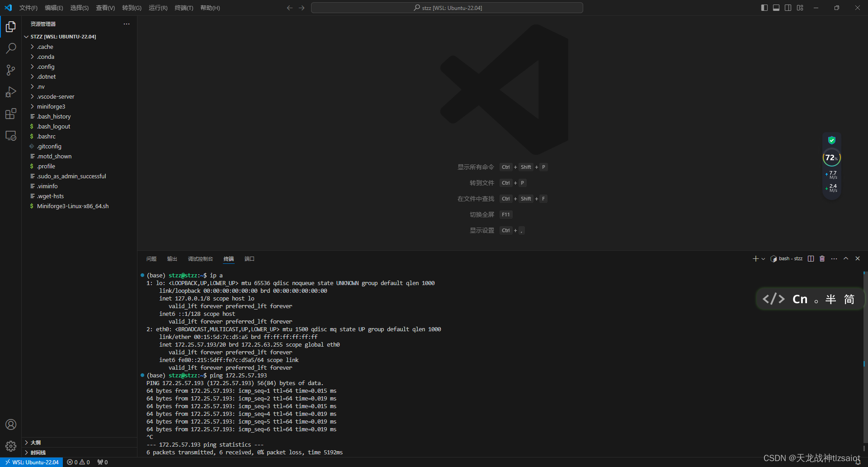Image resolution: width=868 pixels, height=467 pixels.
Task: Switch to the 问题 panel tab
Action: click(x=151, y=259)
